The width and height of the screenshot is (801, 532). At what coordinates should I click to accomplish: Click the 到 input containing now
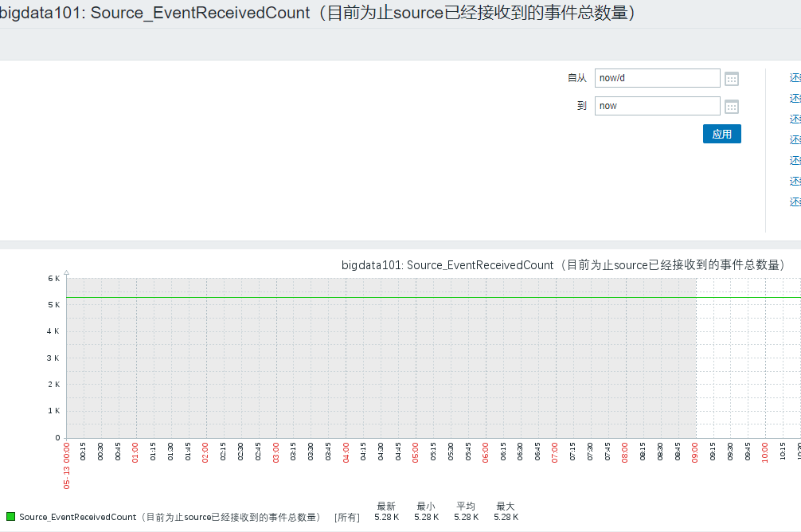point(658,106)
